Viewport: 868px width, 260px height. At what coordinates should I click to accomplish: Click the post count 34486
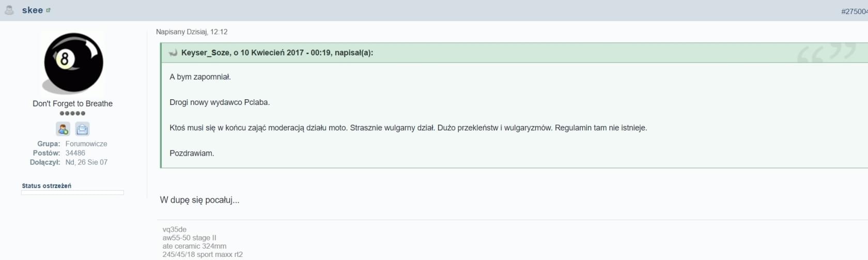pos(75,153)
